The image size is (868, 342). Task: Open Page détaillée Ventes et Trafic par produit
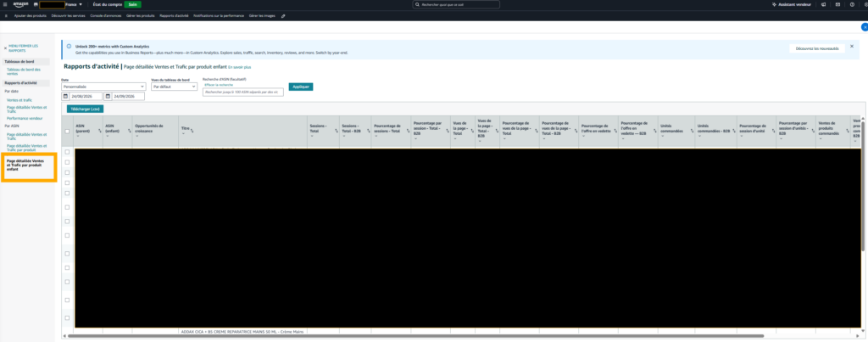[26, 148]
